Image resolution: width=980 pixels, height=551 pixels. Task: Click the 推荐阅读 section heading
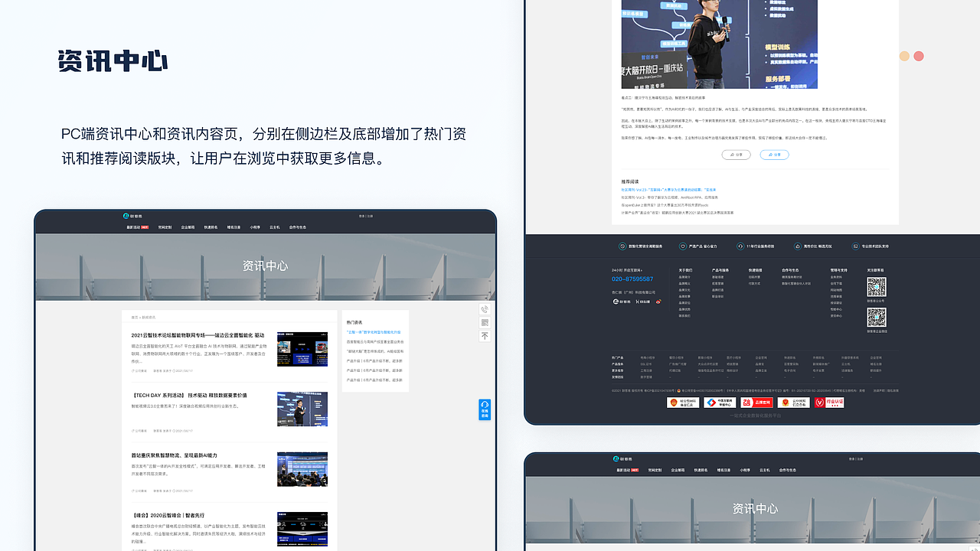[629, 181]
